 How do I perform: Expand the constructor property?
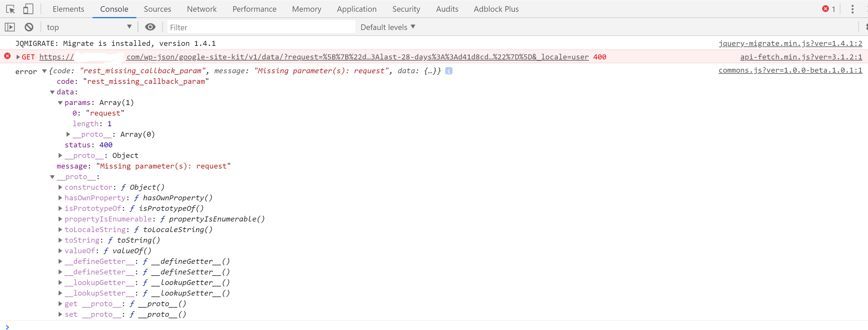pyautogui.click(x=60, y=187)
